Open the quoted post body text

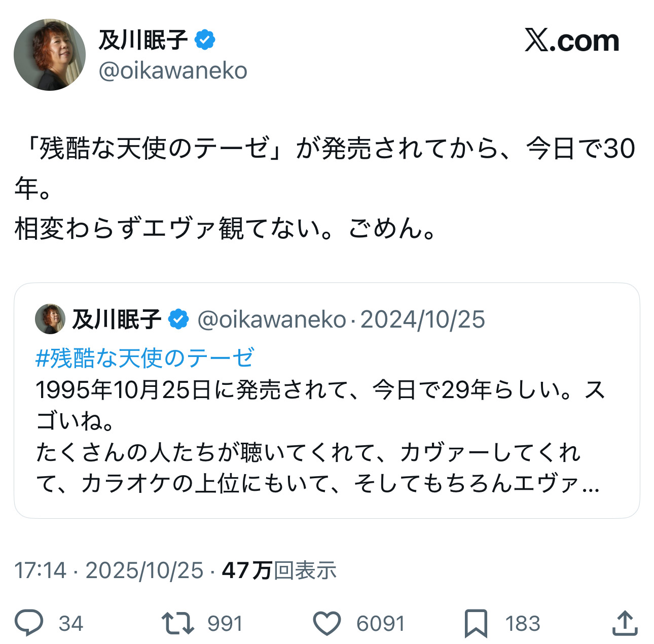pyautogui.click(x=319, y=436)
